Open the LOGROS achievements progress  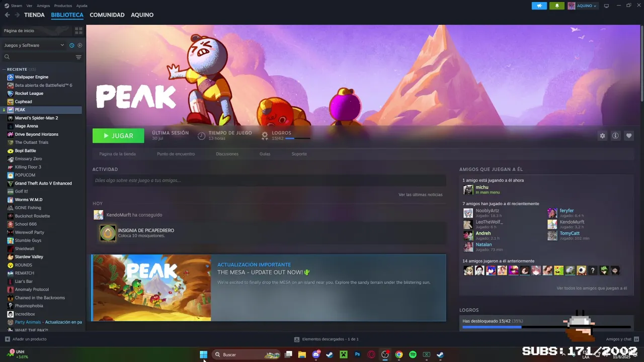285,135
